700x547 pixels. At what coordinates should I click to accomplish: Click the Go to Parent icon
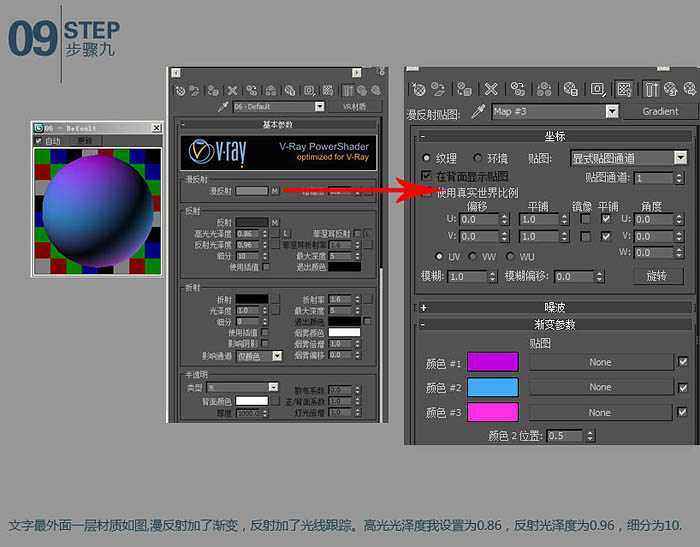(670, 89)
